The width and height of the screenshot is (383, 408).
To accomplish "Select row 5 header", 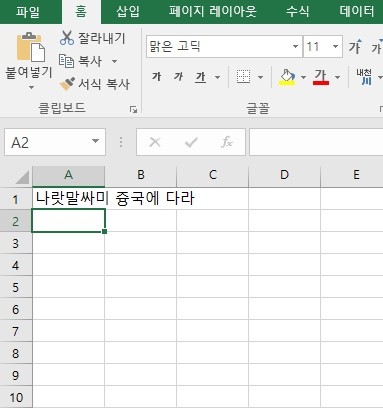I will [x=16, y=287].
